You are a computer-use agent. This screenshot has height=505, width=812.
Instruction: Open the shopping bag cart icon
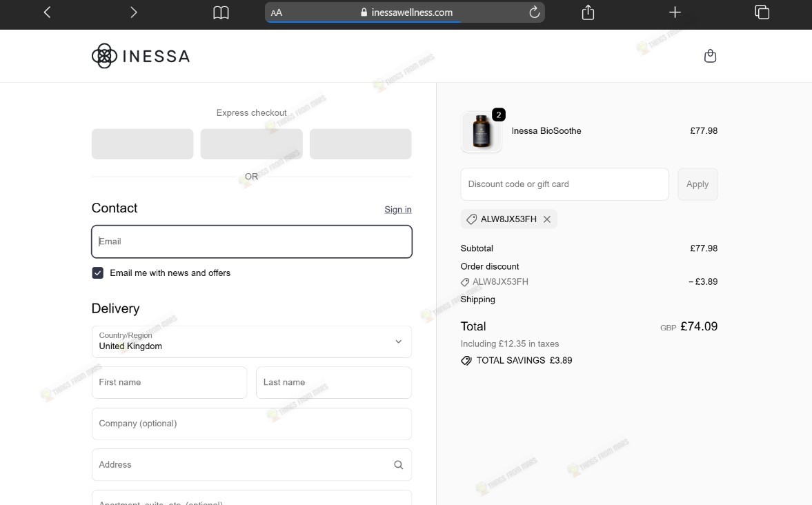[x=710, y=56]
